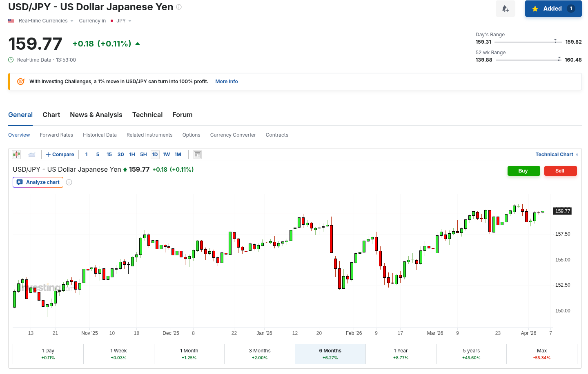Select the 6 Months range

click(x=330, y=354)
